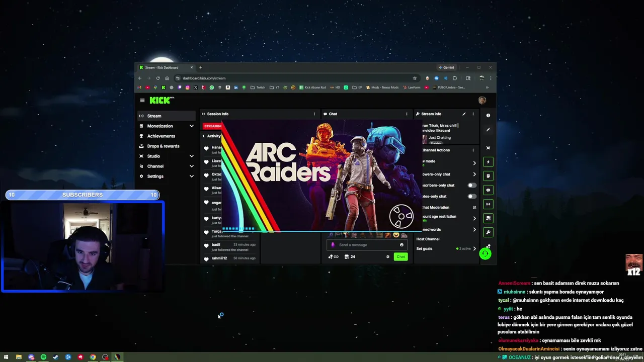This screenshot has height=362, width=644.
Task: Click the focus-frame icon in right rail
Action: [488, 148]
